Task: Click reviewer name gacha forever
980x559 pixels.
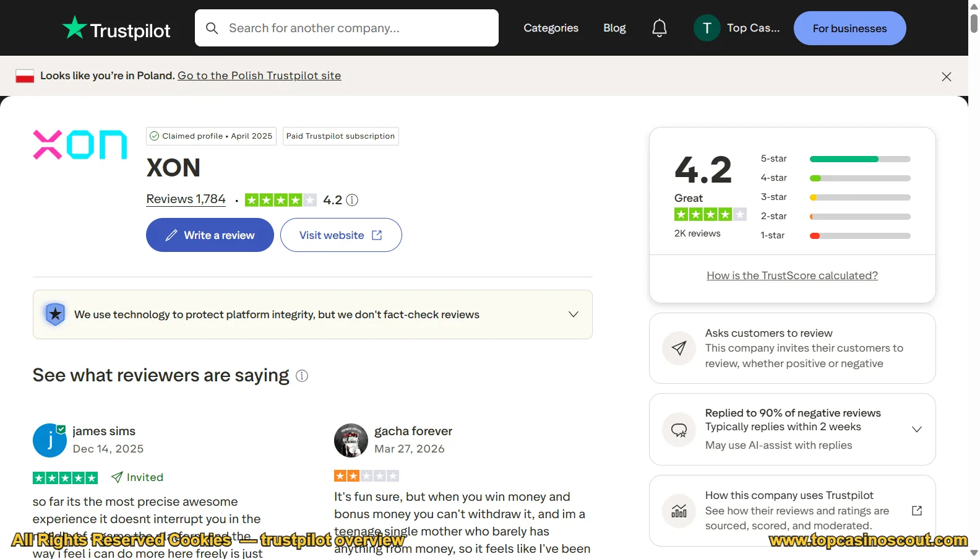Action: [413, 431]
